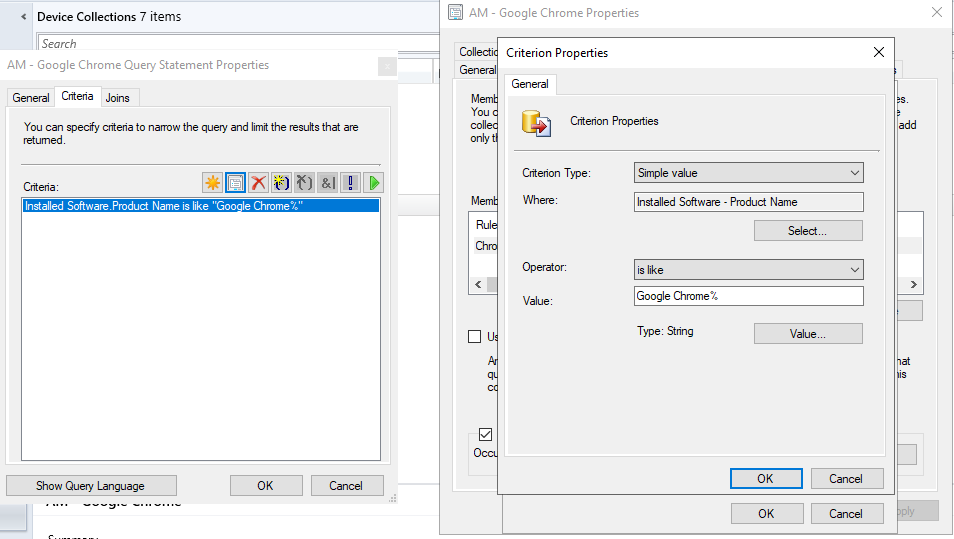Click lower Cancel button beneath Criterion Properties
Viewport: 954px width, 539px height.
coord(846,513)
